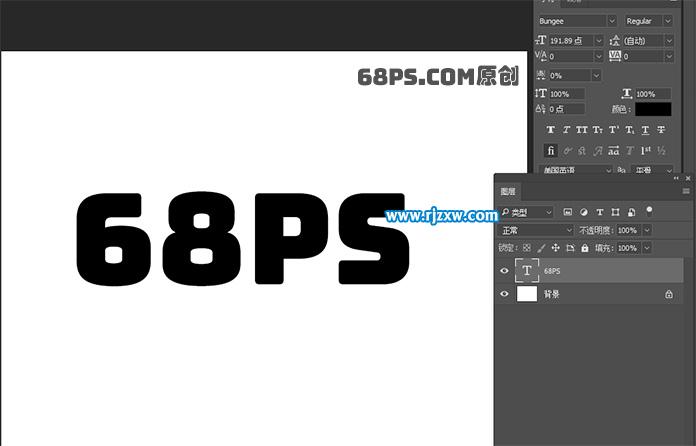Viewport: 696px width, 446px height.
Task: Click the font size field 191.89 点
Action: click(570, 40)
